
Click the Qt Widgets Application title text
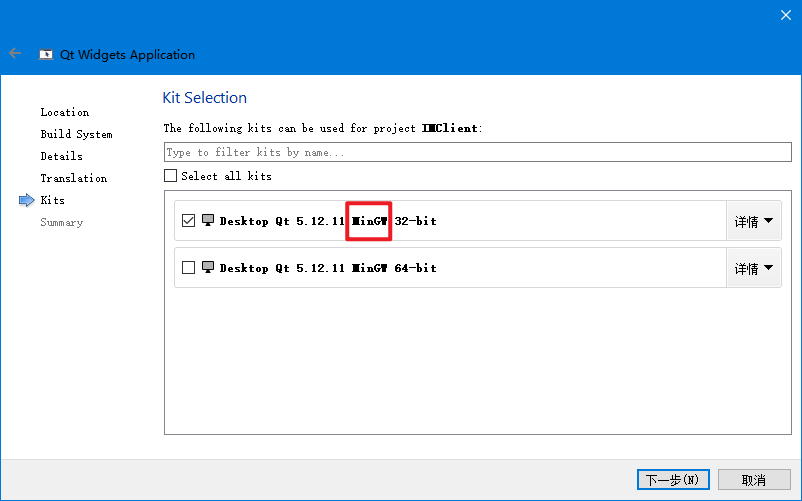click(127, 55)
